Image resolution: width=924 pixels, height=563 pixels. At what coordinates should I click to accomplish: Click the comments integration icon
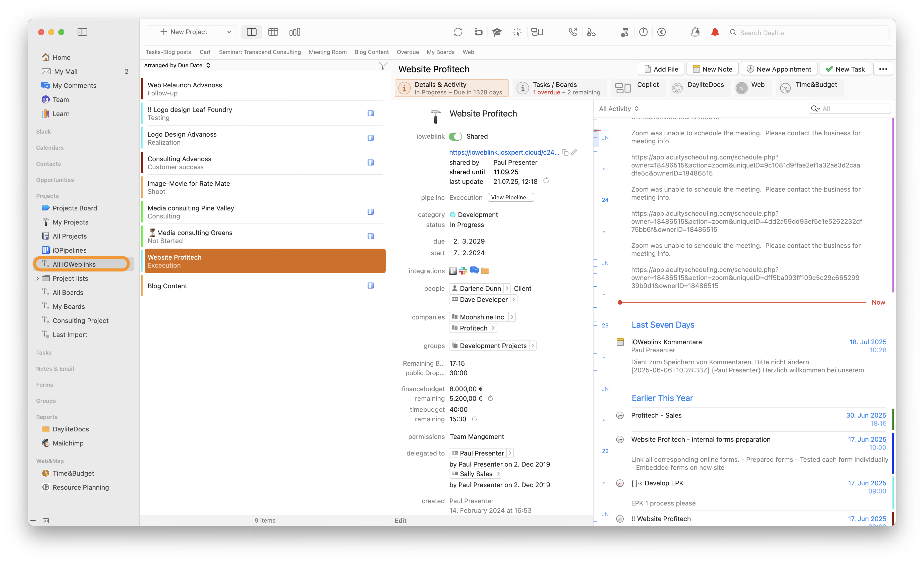(474, 270)
